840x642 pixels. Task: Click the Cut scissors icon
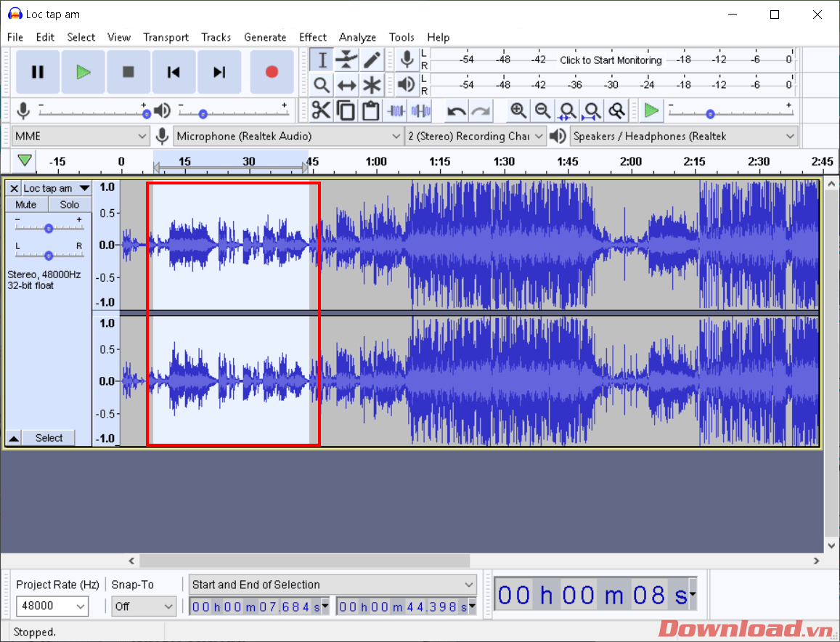pyautogui.click(x=321, y=111)
